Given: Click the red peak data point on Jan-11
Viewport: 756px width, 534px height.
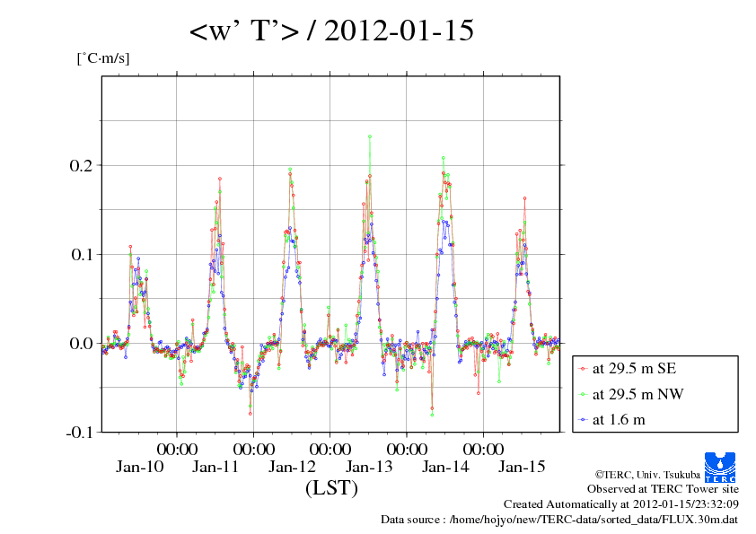Looking at the screenshot, I should 219,179.
